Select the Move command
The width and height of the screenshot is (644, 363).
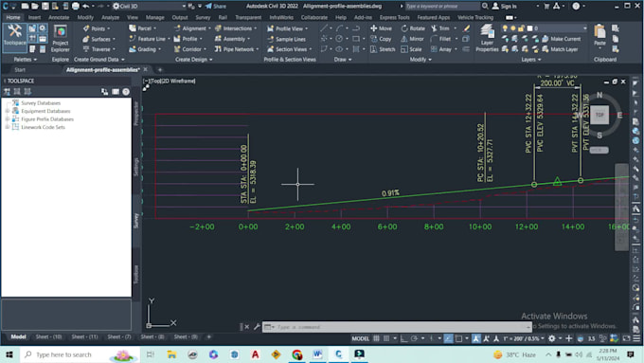coord(381,28)
